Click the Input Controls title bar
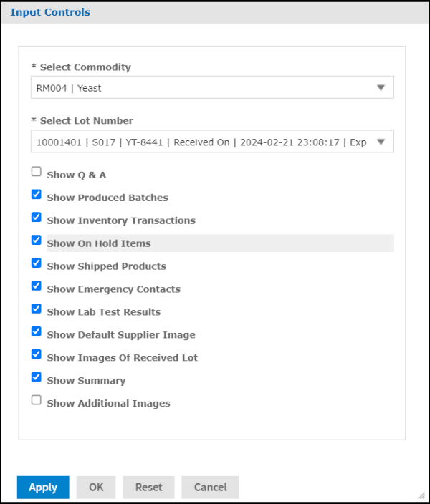The height and width of the screenshot is (504, 430). coord(215,12)
